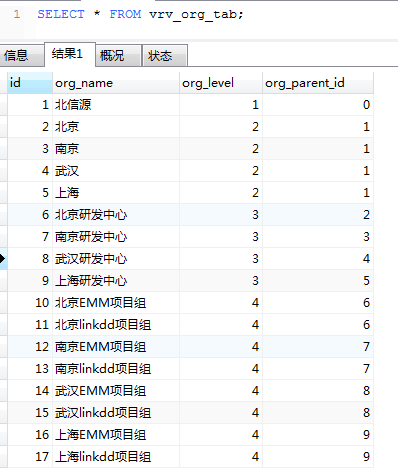Sort by org_name column header
The width and height of the screenshot is (398, 471).
[x=116, y=83]
